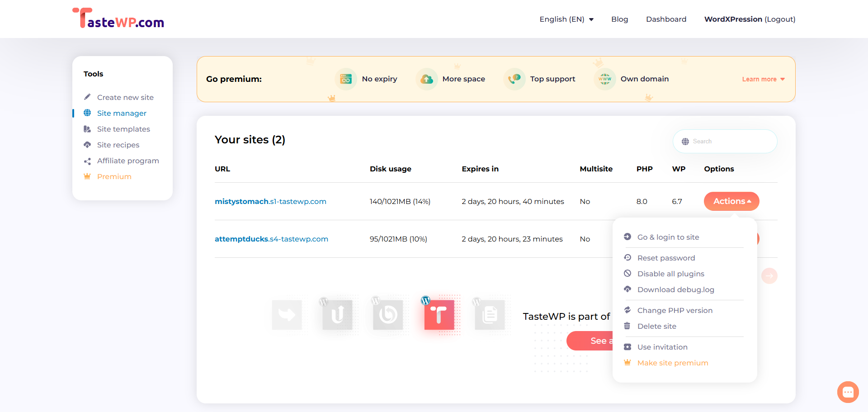Image resolution: width=868 pixels, height=412 pixels.
Task: Open the English (EN) language dropdown
Action: click(566, 19)
